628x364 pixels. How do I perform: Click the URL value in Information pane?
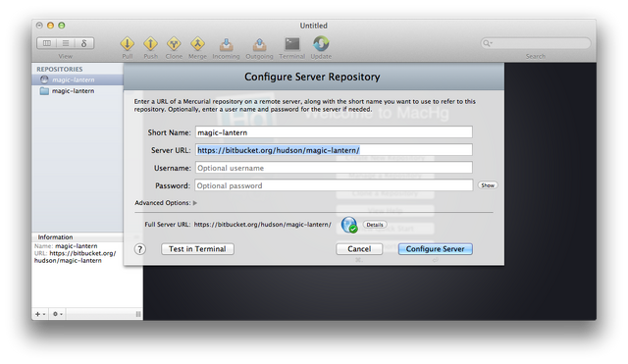pyautogui.click(x=76, y=257)
